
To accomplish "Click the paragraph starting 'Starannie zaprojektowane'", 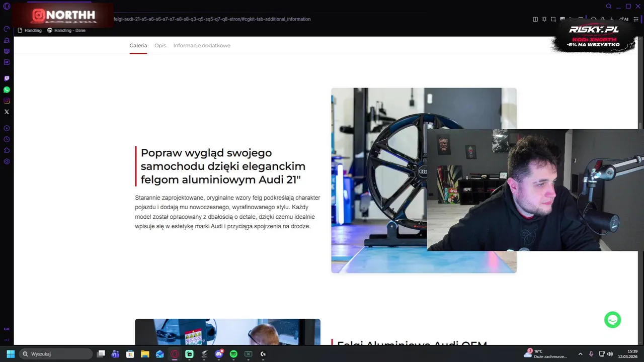I will pyautogui.click(x=227, y=212).
